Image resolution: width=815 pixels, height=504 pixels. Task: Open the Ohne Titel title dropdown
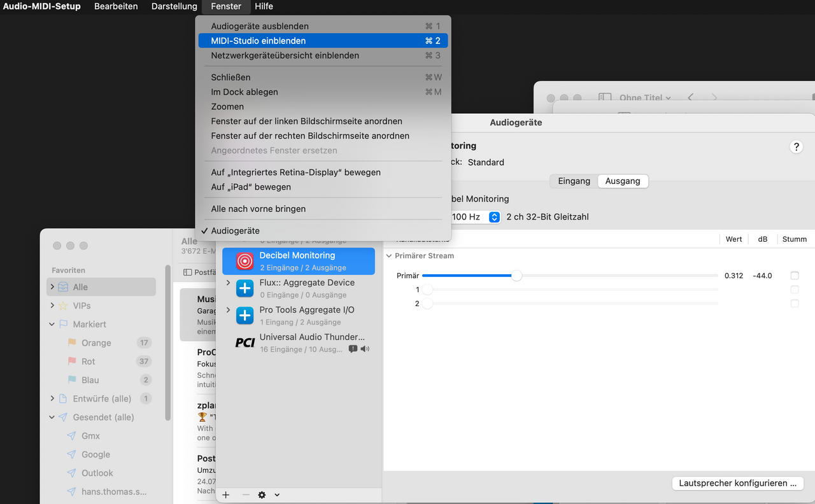646,97
